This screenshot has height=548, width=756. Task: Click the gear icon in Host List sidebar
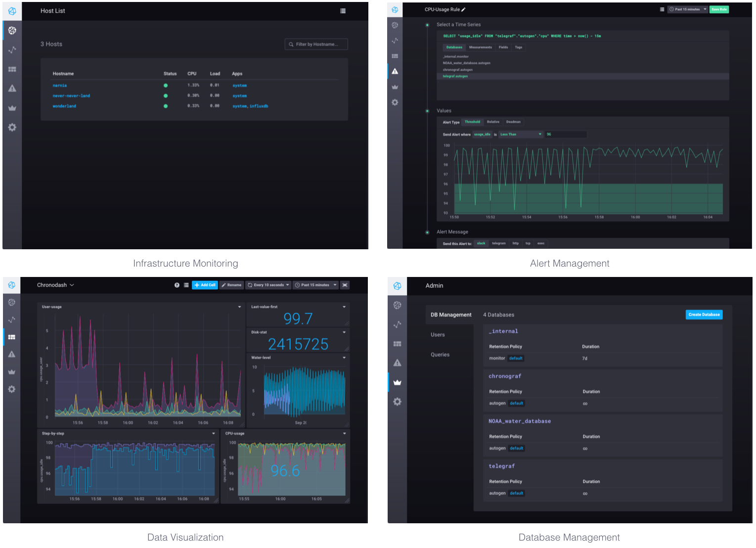point(12,127)
